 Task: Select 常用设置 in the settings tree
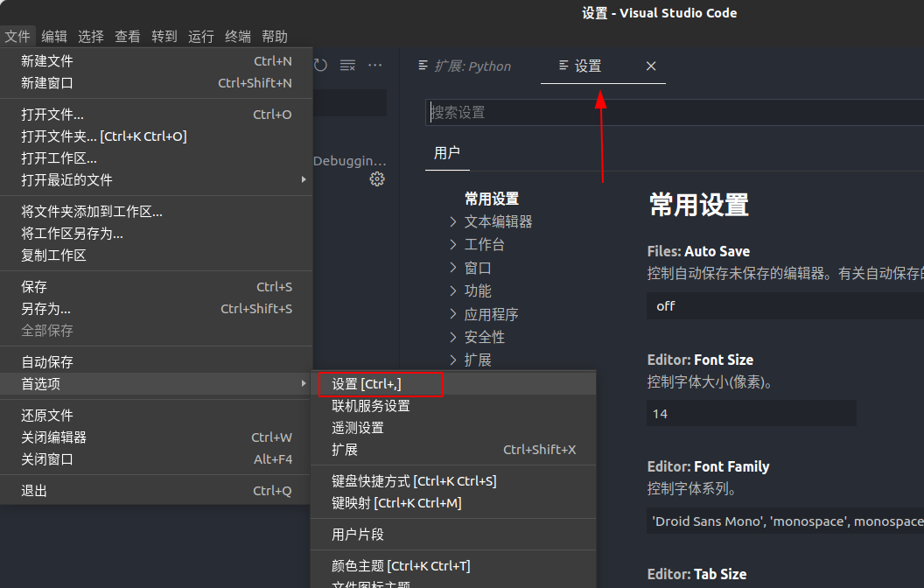pos(491,199)
